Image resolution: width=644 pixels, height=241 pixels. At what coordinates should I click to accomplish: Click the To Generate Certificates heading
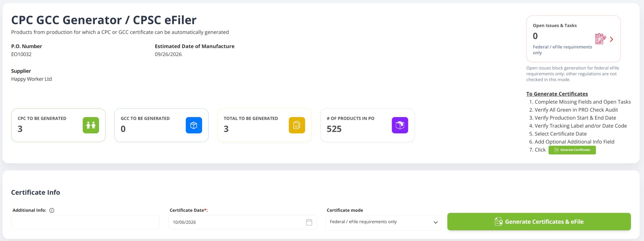557,94
